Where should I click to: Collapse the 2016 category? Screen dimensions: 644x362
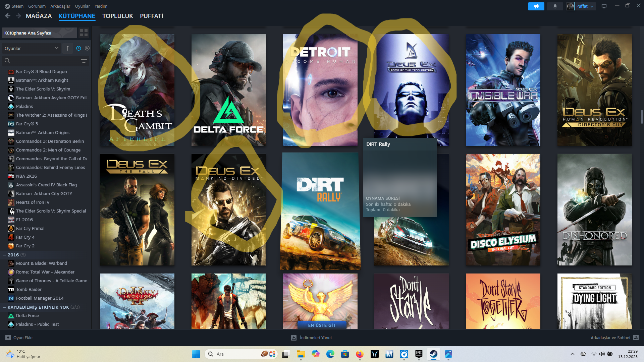[x=4, y=255]
